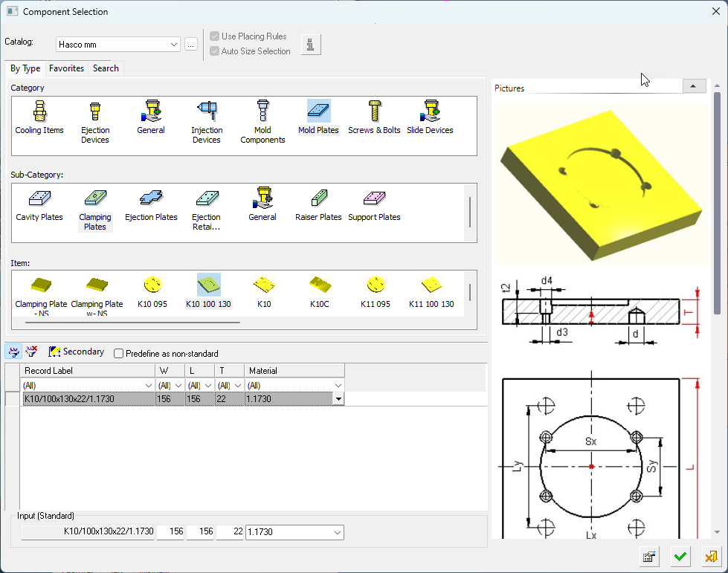Select the Slide Devices category icon

click(430, 113)
